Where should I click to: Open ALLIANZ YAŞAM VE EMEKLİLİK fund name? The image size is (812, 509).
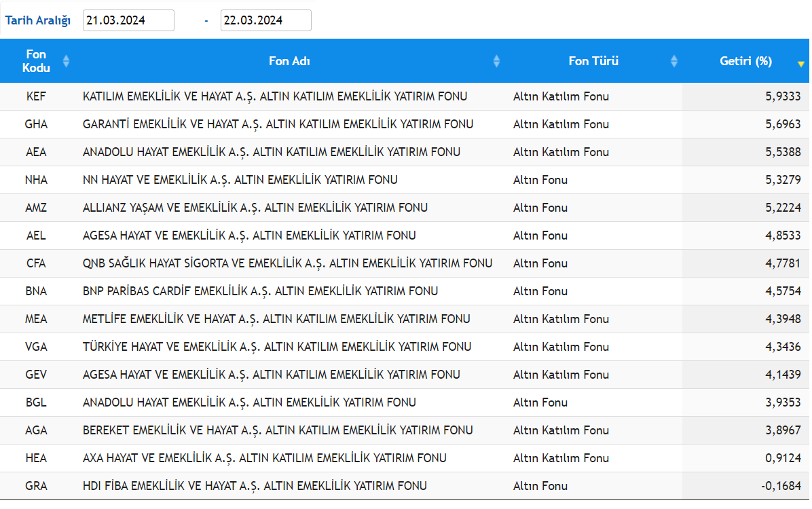(x=255, y=208)
